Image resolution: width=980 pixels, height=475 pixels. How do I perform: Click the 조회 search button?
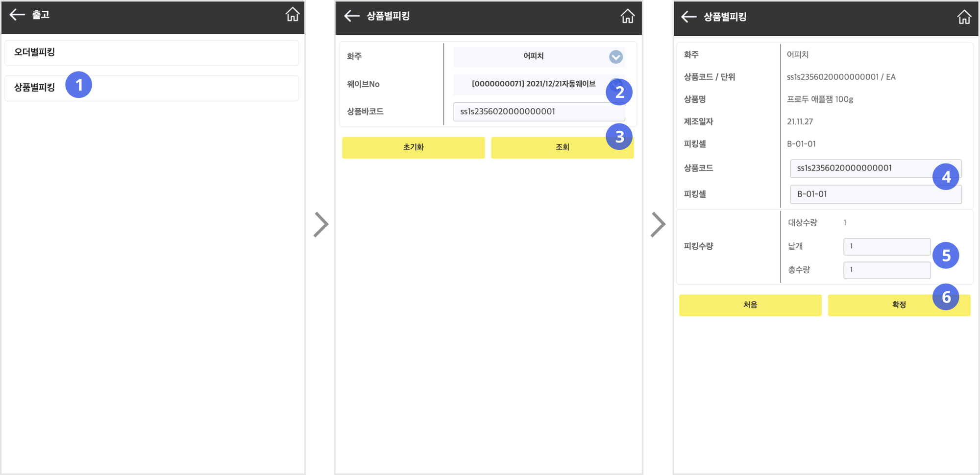click(x=562, y=147)
